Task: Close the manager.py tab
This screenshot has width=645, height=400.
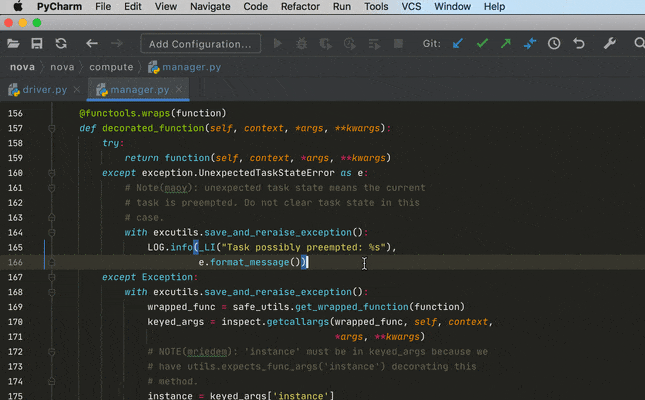Action: (178, 90)
